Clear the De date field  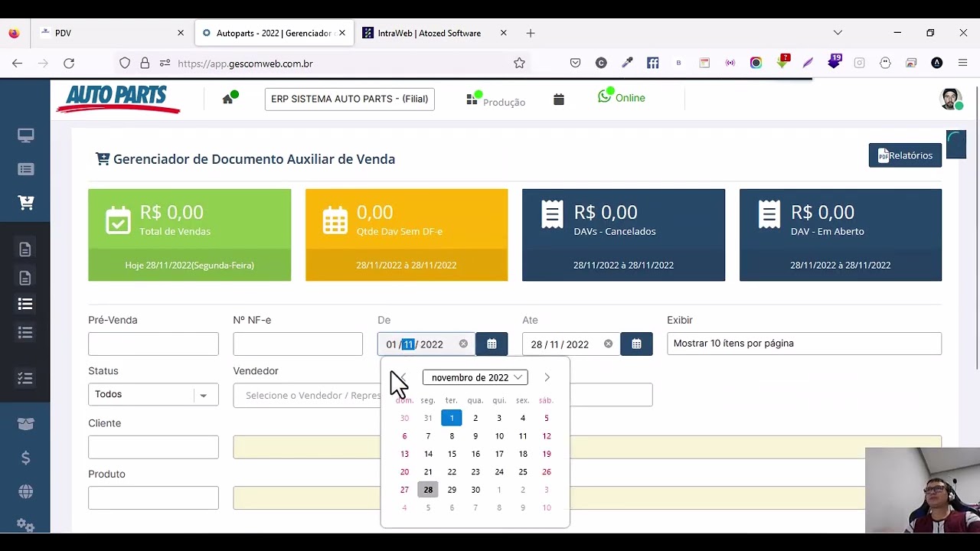tap(463, 344)
